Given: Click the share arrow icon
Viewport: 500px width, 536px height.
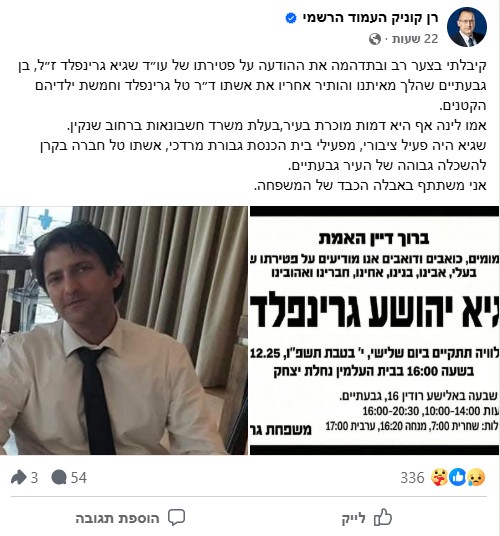Looking at the screenshot, I should tap(19, 477).
